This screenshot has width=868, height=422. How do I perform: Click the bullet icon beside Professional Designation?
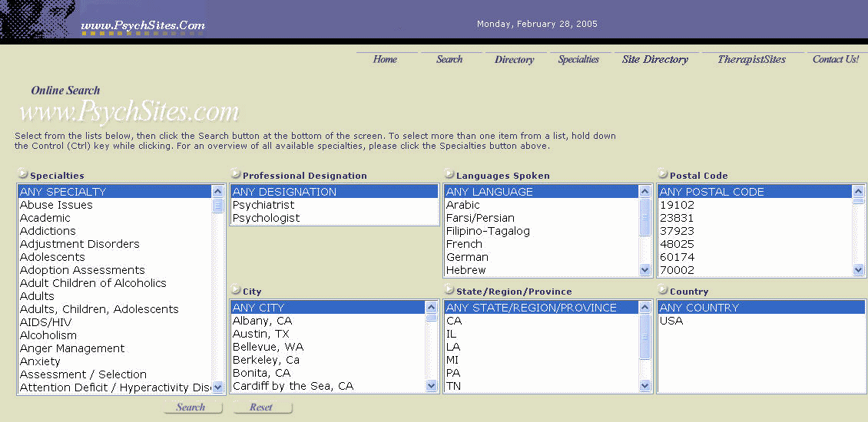point(235,173)
